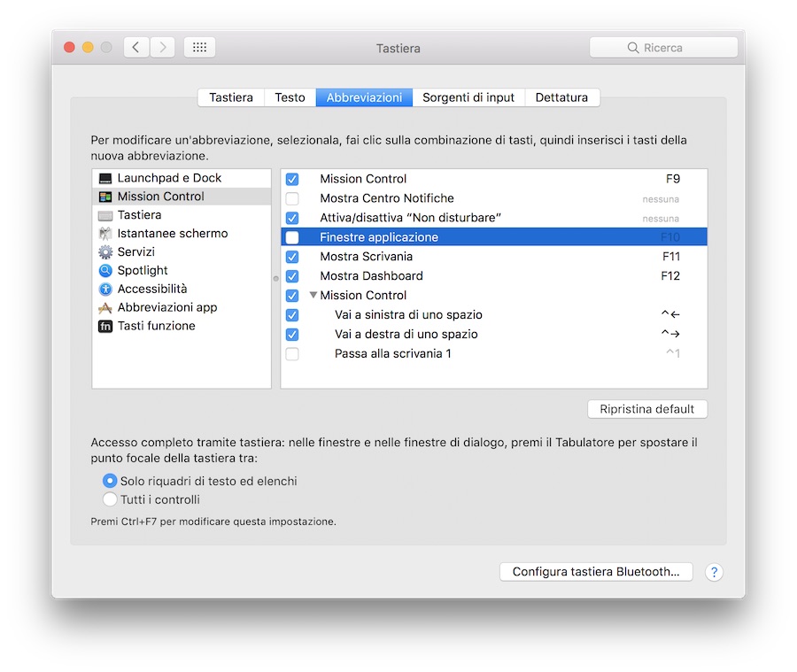Viewport: 797px width, 672px height.
Task: Click 'nessuna' next to Non disturbare
Action: coord(661,219)
